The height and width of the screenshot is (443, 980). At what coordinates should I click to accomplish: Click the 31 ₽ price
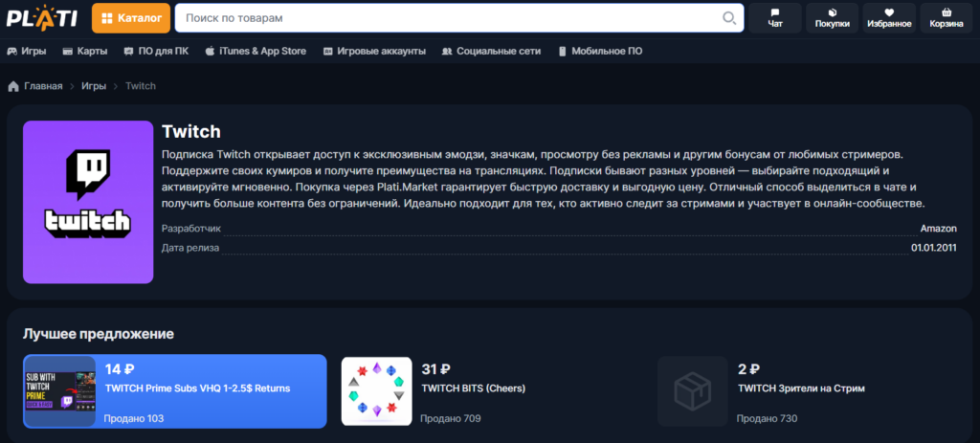(x=436, y=369)
